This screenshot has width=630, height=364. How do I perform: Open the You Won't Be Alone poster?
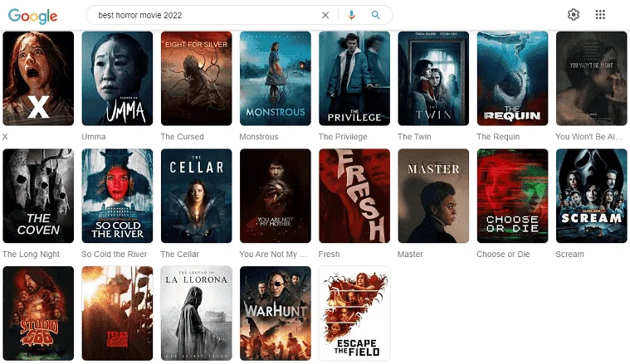(592, 78)
